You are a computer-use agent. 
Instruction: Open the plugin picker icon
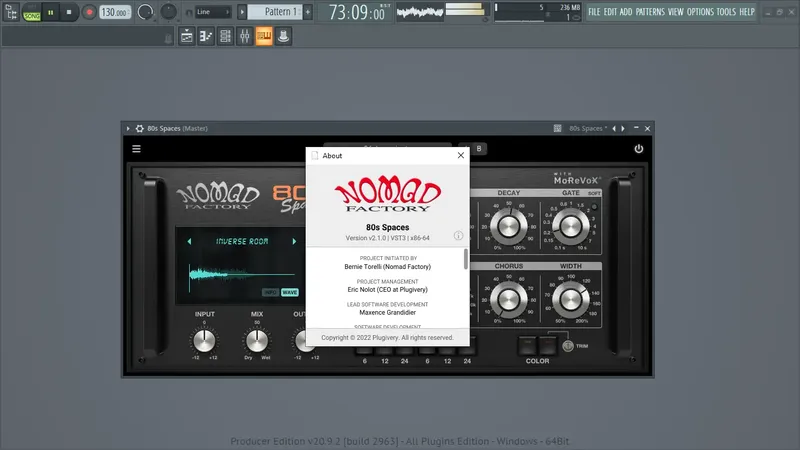click(x=283, y=36)
